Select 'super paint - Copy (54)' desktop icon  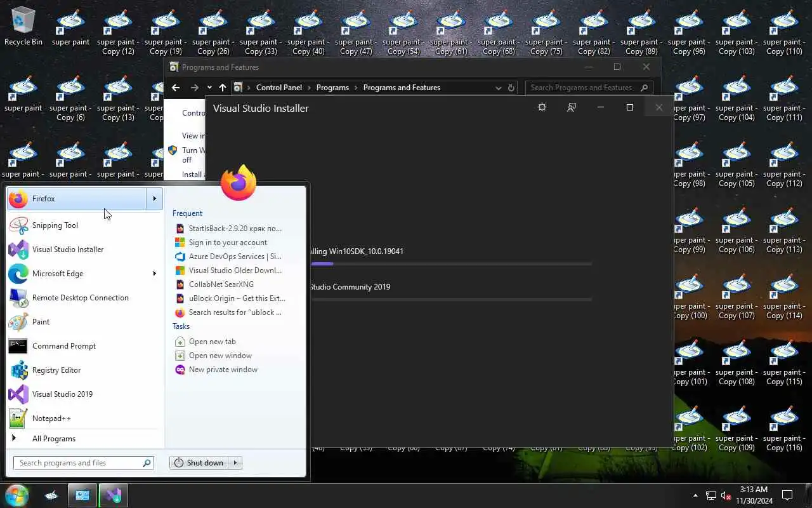tap(403, 32)
